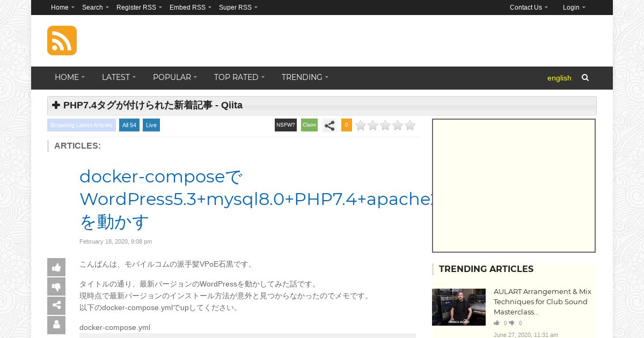Viewport: 644px width, 338px height.
Task: Expand the Super RSS menu
Action: [x=238, y=8]
